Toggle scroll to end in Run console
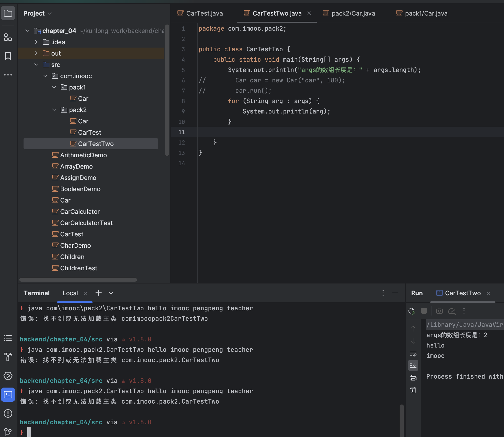Image resolution: width=504 pixels, height=437 pixels. tap(413, 365)
